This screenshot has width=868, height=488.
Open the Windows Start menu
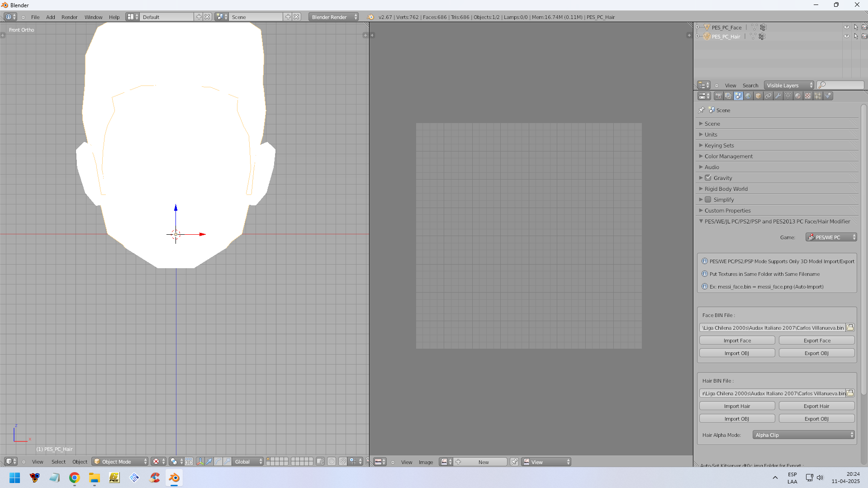tap(15, 478)
